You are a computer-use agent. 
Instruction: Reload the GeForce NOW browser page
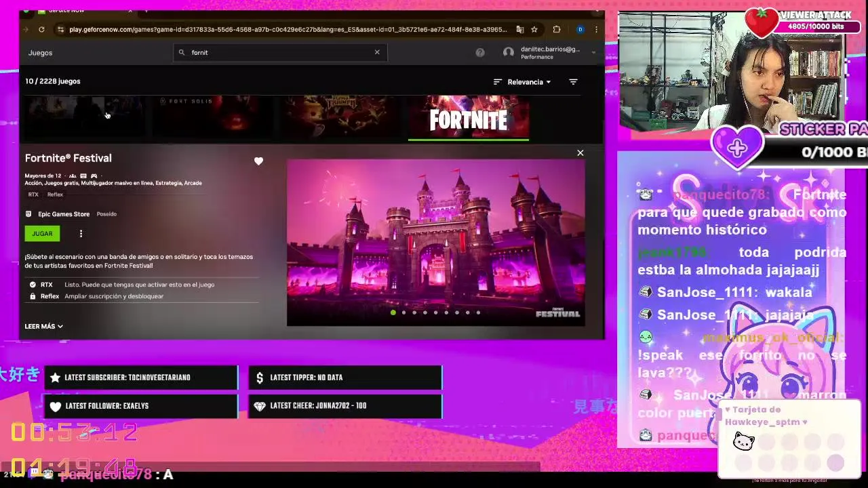41,30
